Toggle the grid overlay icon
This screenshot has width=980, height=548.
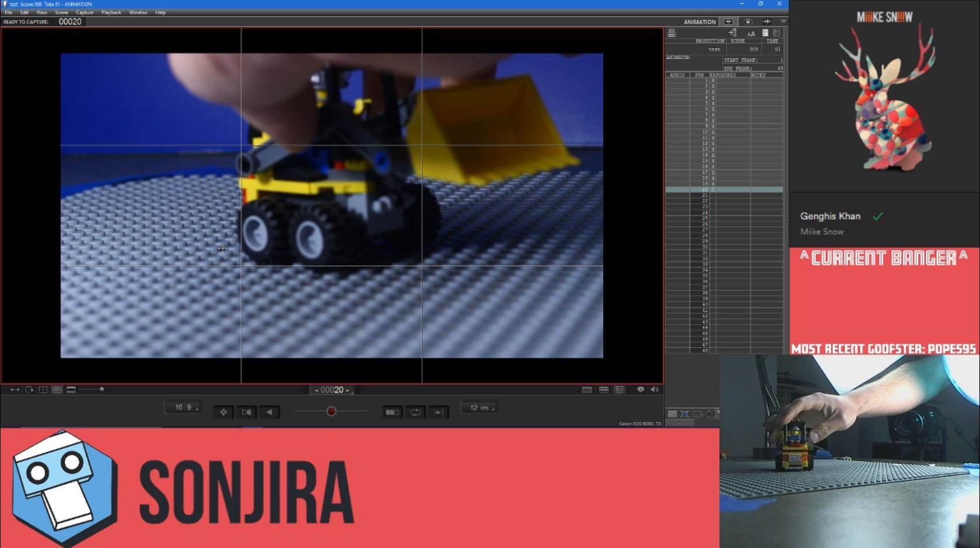click(x=57, y=389)
